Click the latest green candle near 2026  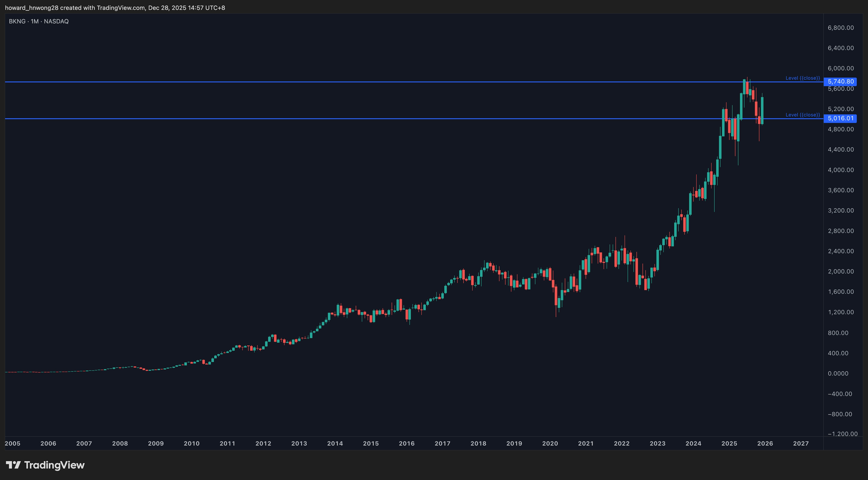click(762, 110)
